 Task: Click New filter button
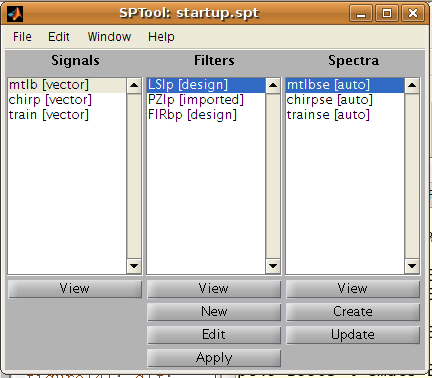pyautogui.click(x=214, y=312)
